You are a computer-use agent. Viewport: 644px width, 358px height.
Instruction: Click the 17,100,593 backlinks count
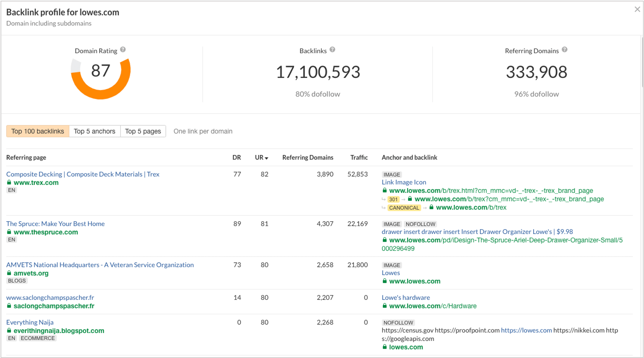point(318,72)
